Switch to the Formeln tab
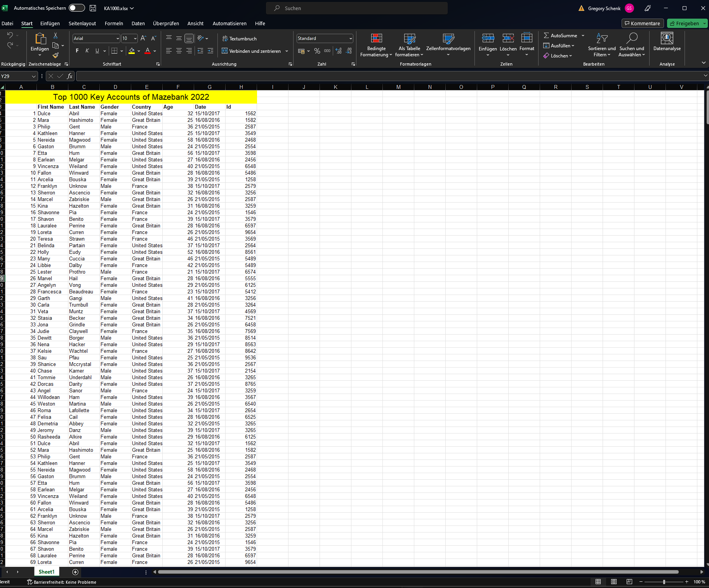This screenshot has width=709, height=588. (114, 24)
